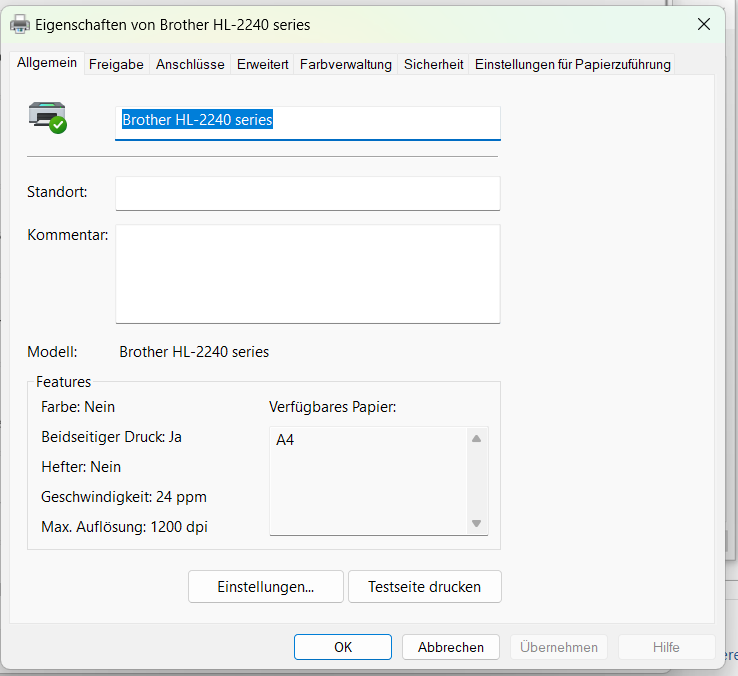
Task: Click 'Geschwindigkeit: 24 ppm' text
Action: 124,497
